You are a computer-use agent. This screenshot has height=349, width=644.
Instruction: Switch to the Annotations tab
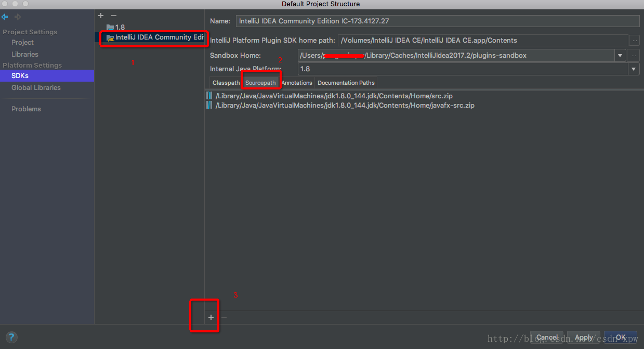tap(297, 83)
